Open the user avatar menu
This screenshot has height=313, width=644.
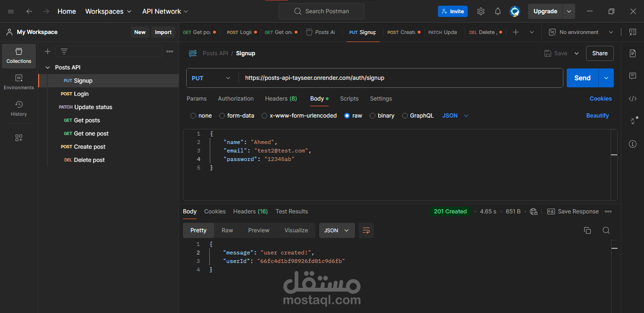[515, 11]
